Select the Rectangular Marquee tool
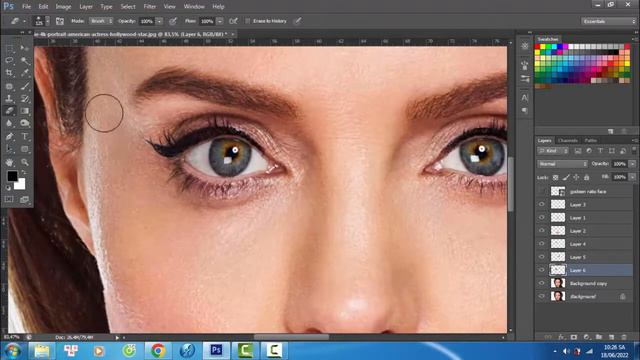The width and height of the screenshot is (640, 360). click(x=9, y=48)
